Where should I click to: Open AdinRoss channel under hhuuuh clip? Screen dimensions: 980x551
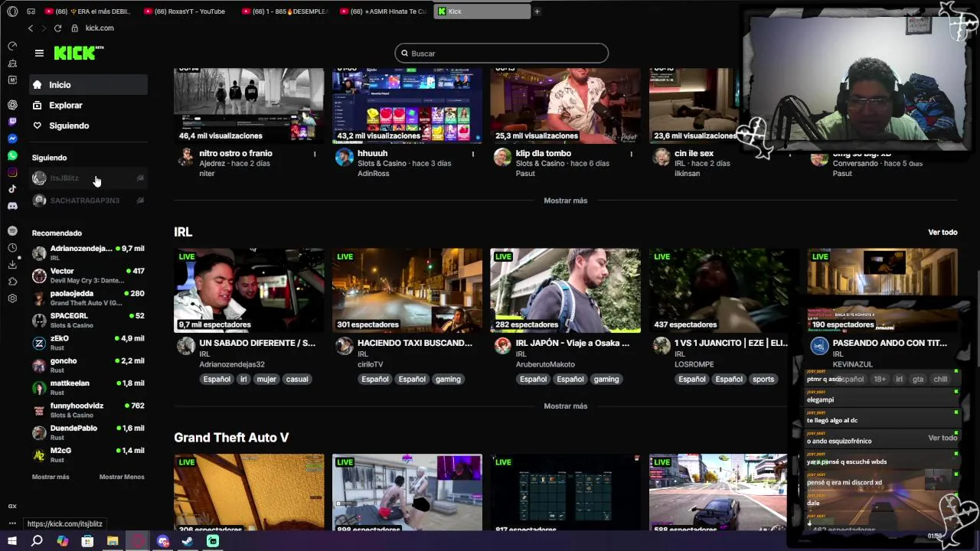(373, 174)
